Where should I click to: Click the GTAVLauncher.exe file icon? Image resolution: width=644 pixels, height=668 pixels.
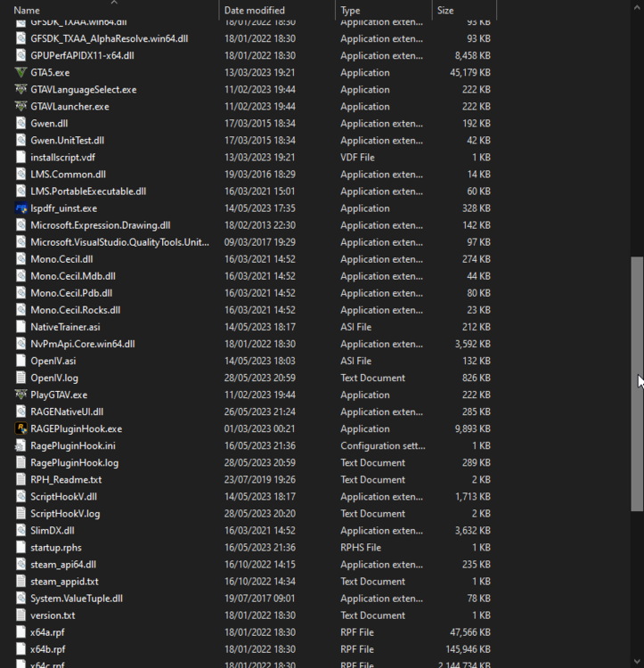tap(20, 107)
